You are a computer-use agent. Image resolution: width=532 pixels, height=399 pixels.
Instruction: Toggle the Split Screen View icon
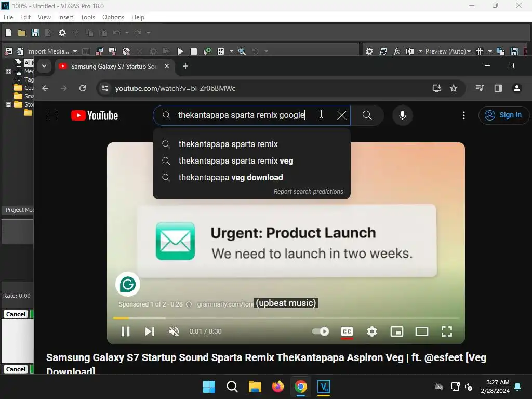410,51
